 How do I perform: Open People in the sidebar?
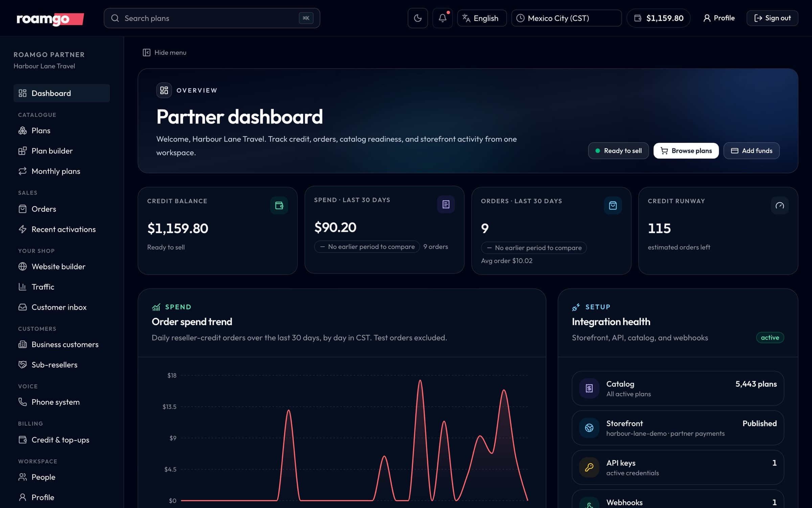tap(62, 477)
